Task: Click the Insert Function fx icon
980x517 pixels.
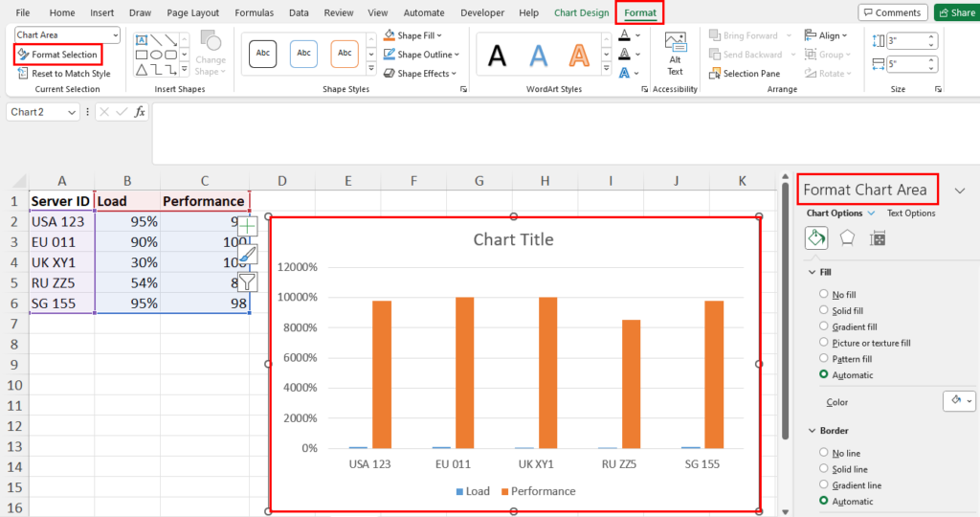Action: click(140, 112)
